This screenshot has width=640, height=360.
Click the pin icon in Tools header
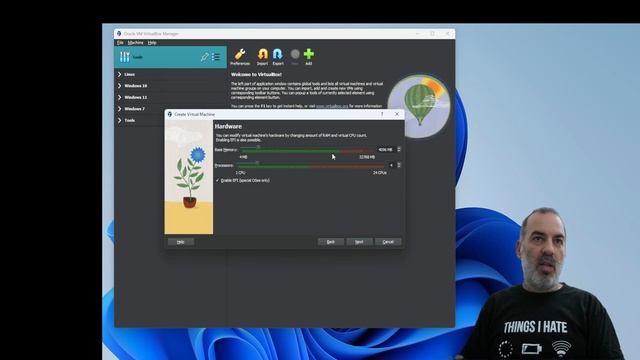(x=204, y=57)
